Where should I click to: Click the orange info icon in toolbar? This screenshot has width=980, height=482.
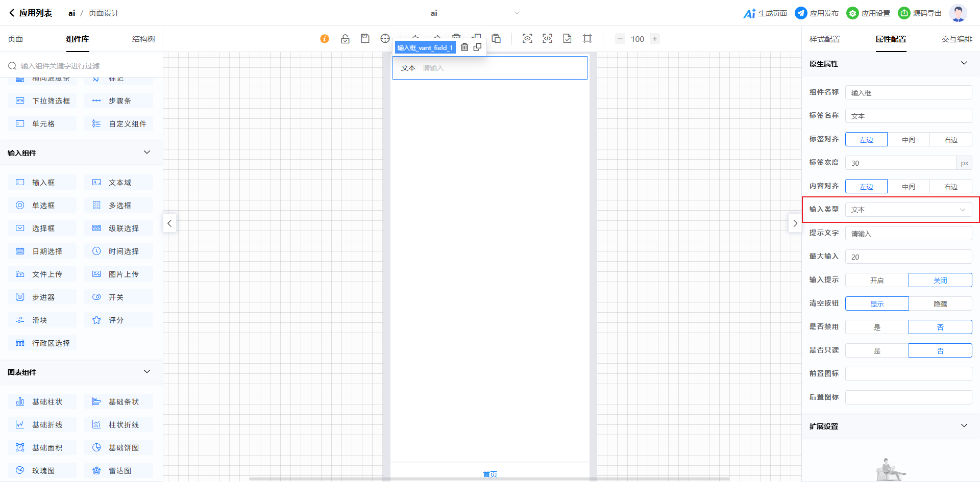click(x=325, y=39)
